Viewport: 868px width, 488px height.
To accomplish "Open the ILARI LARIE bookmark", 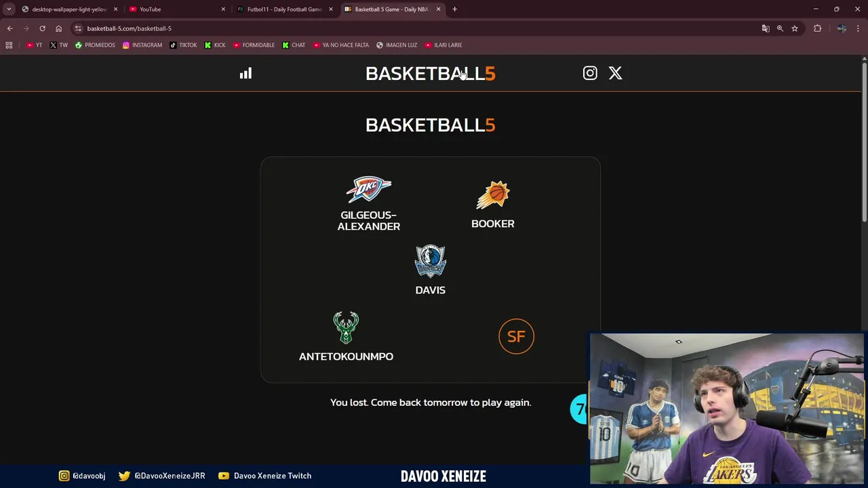I will [x=443, y=45].
